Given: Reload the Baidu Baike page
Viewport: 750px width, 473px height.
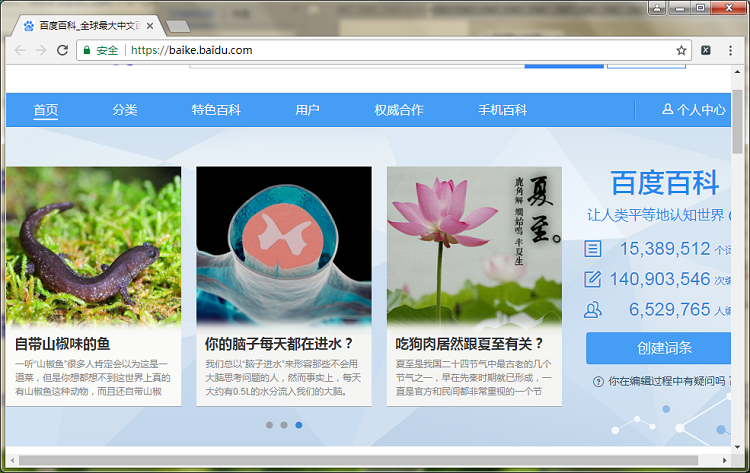Looking at the screenshot, I should point(62,50).
